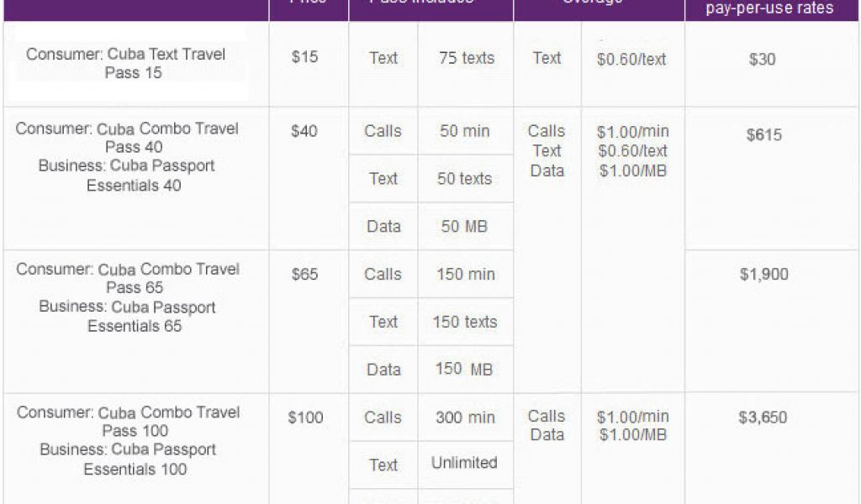This screenshot has width=861, height=504.
Task: Click the 50 min calls cell
Action: click(464, 131)
